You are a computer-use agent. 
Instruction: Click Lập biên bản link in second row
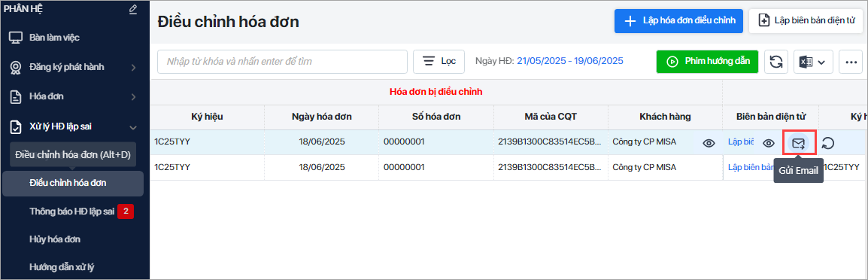click(751, 167)
